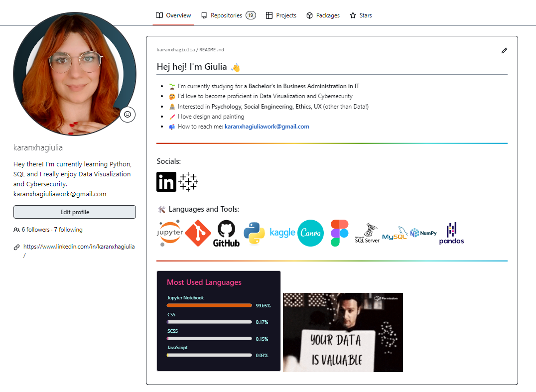Viewport: 536px width, 392px height.
Task: Click the waving hand emoji
Action: pyautogui.click(x=235, y=67)
